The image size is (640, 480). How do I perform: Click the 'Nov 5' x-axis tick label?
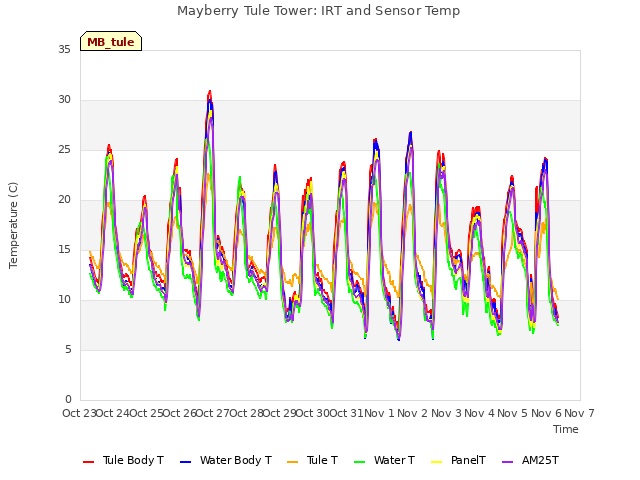point(513,413)
